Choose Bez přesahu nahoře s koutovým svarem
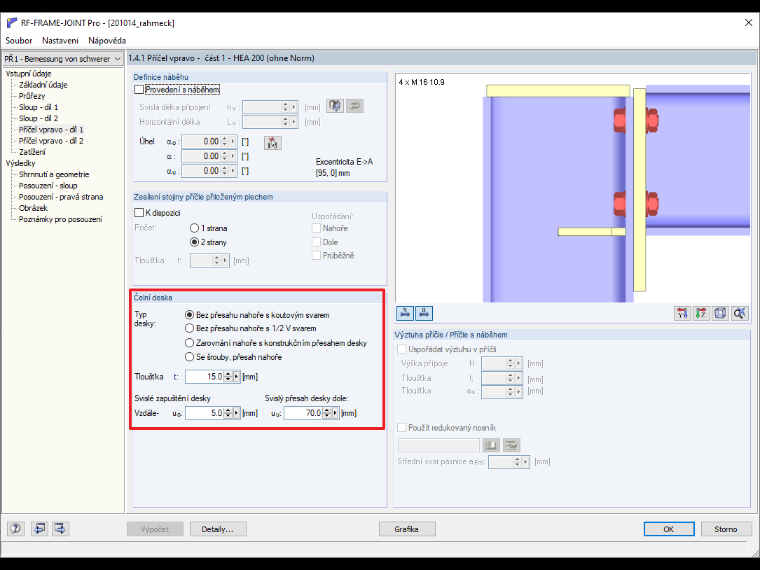 click(190, 315)
